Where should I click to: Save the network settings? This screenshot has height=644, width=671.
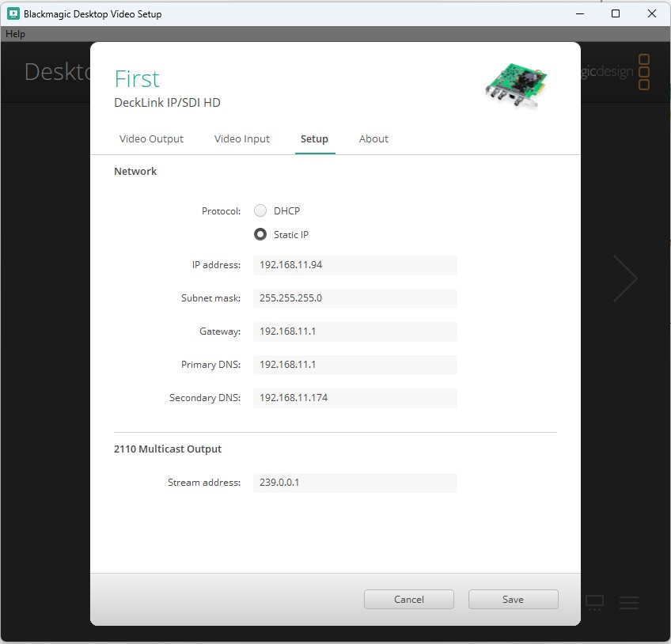click(x=513, y=599)
